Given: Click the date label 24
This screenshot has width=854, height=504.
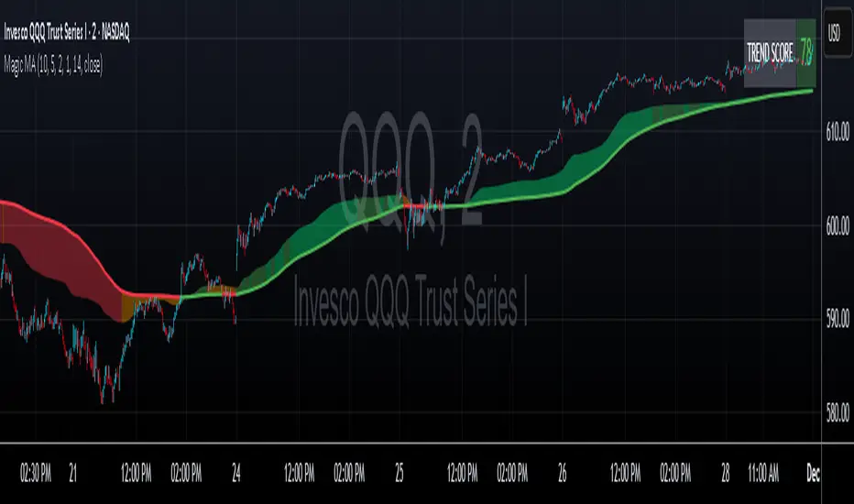Looking at the screenshot, I should pyautogui.click(x=235, y=474).
